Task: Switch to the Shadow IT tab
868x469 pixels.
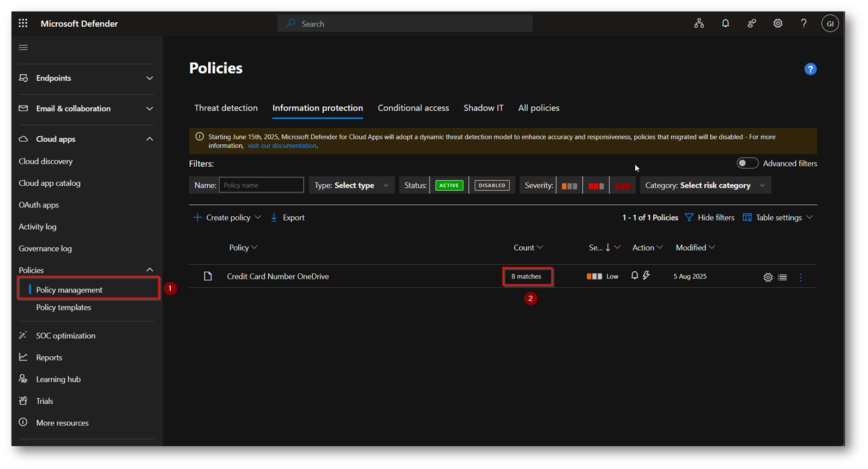Action: 483,108
